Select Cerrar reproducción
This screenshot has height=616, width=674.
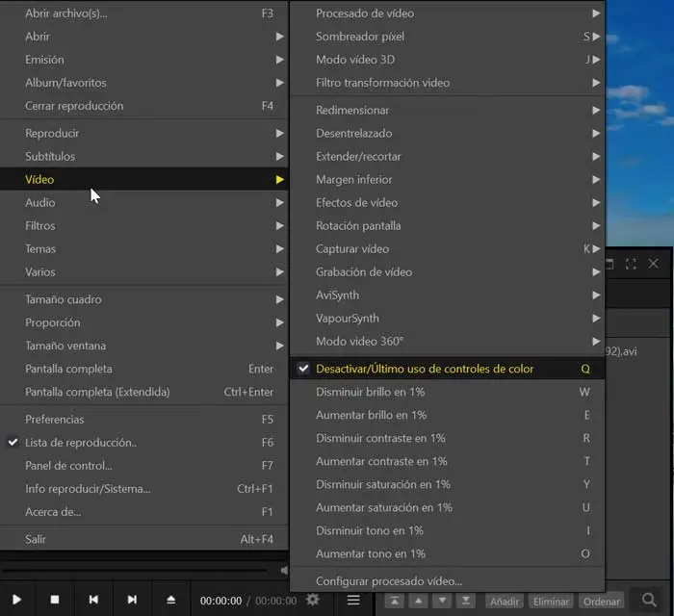click(144, 106)
